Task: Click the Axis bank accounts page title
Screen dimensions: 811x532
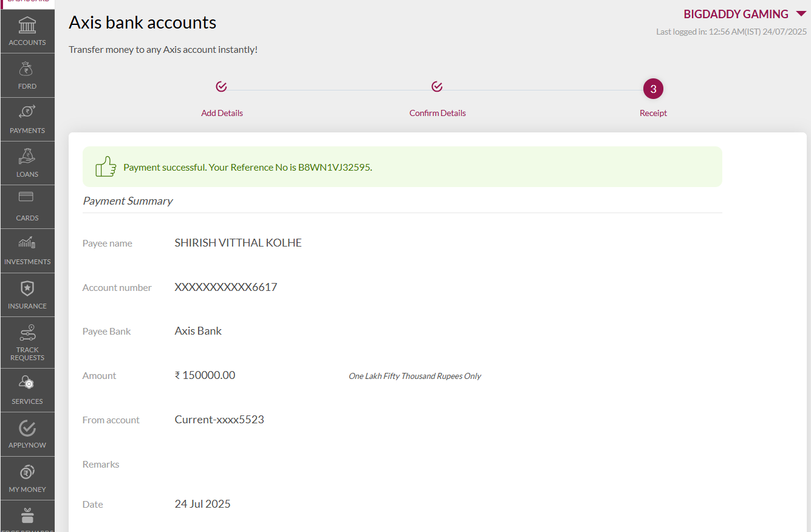Action: tap(142, 22)
